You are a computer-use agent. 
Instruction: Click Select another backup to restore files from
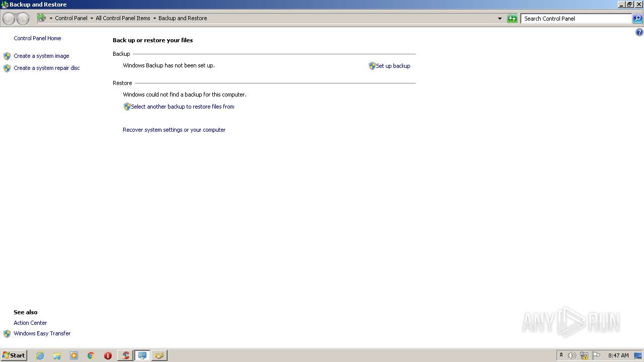click(183, 107)
